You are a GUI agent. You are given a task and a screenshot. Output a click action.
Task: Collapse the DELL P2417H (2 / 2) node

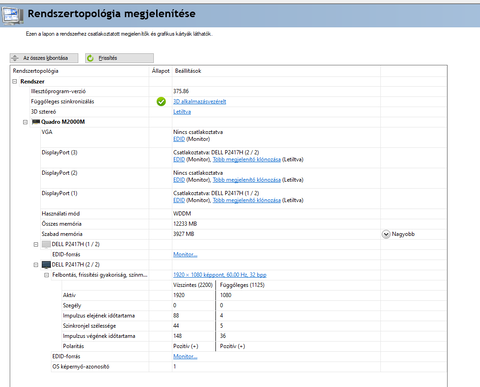[x=36, y=265]
